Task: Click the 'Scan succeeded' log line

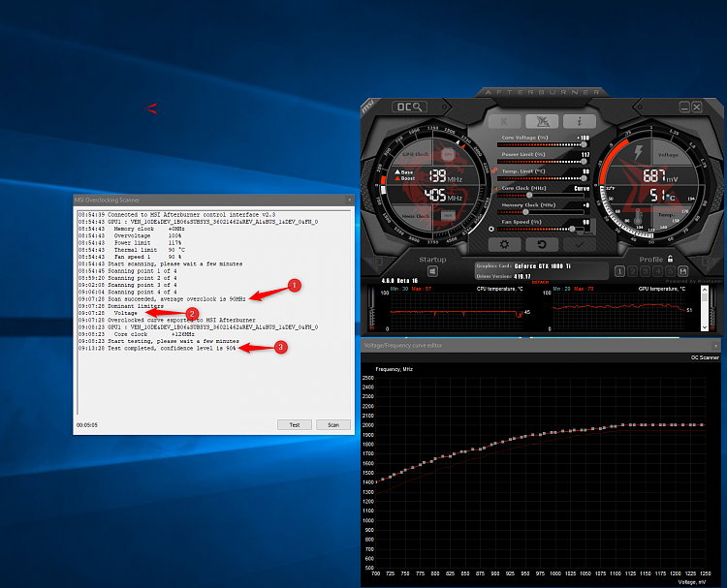Action: pyautogui.click(x=162, y=299)
